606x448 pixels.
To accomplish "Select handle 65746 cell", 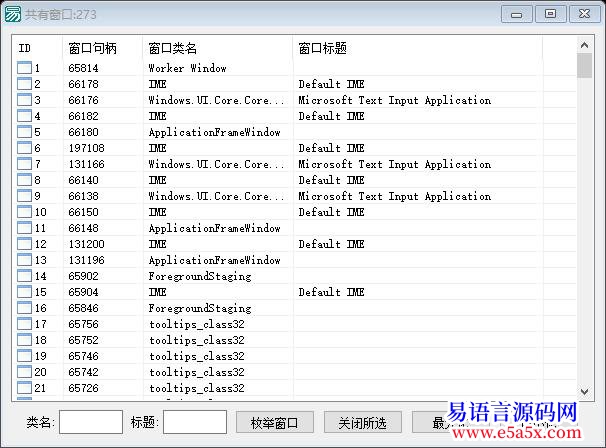I will 83,356.
